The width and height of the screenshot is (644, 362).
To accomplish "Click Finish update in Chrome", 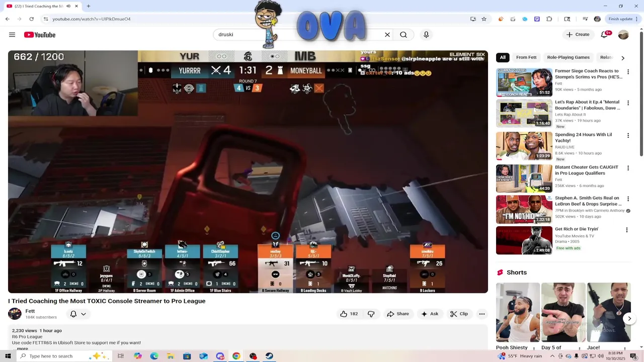I will [620, 19].
